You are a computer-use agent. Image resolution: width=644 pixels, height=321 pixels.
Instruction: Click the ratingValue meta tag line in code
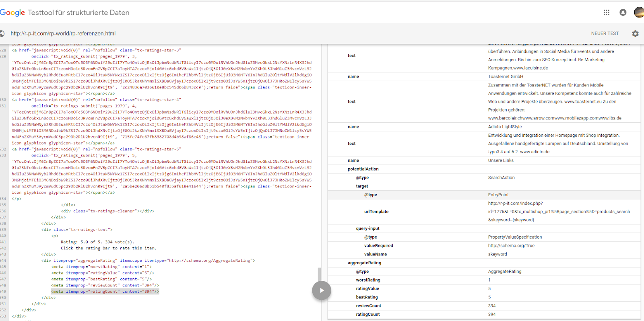click(x=103, y=273)
